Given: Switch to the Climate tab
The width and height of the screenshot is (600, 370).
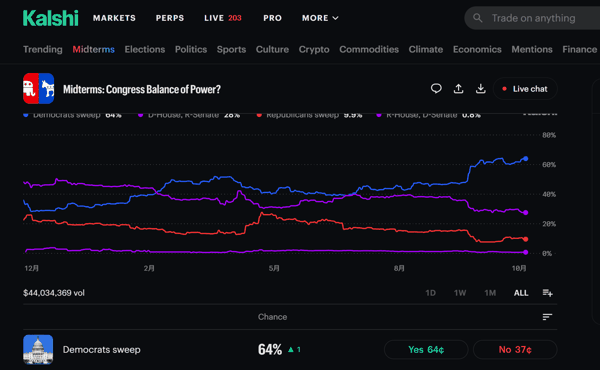Looking at the screenshot, I should 426,49.
